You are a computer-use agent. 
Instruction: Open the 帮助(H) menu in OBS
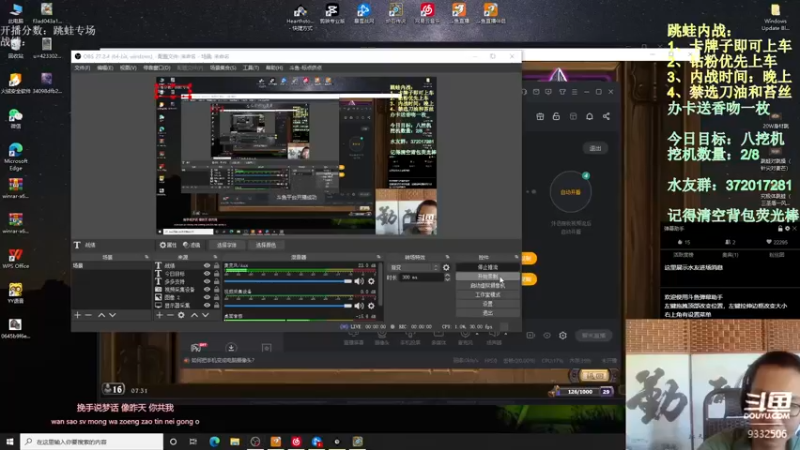coord(274,68)
